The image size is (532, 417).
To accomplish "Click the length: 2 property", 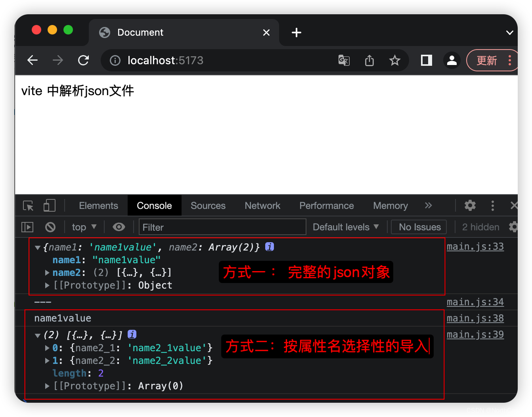I will click(x=78, y=373).
